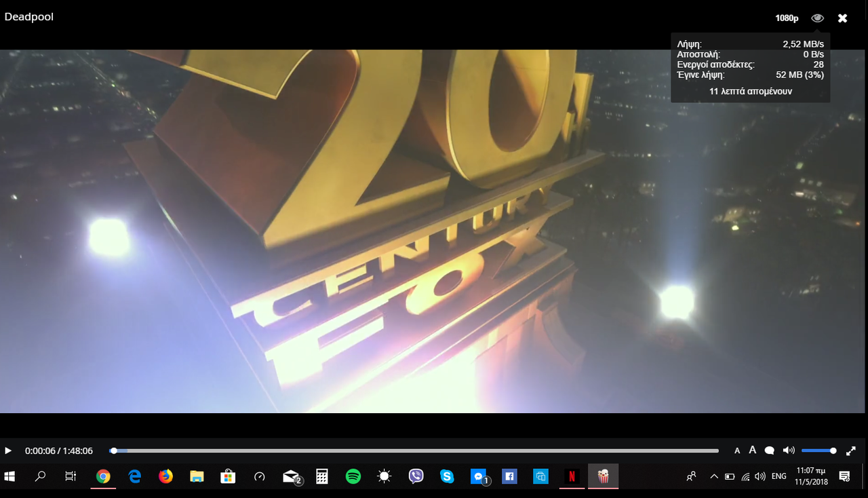Viewport: 868px width, 498px height.
Task: Click the video frame showing the Fox logo
Action: [x=434, y=231]
